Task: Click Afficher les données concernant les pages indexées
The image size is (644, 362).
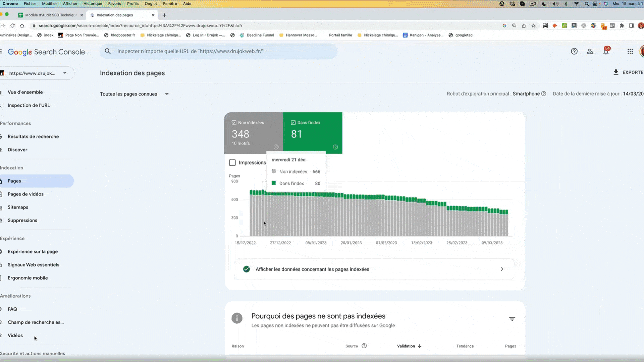Action: (374, 269)
